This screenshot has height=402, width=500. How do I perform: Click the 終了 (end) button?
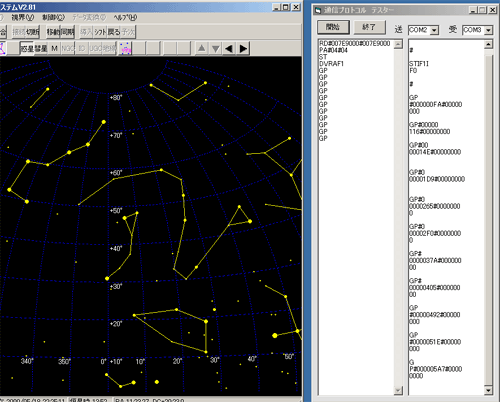369,27
